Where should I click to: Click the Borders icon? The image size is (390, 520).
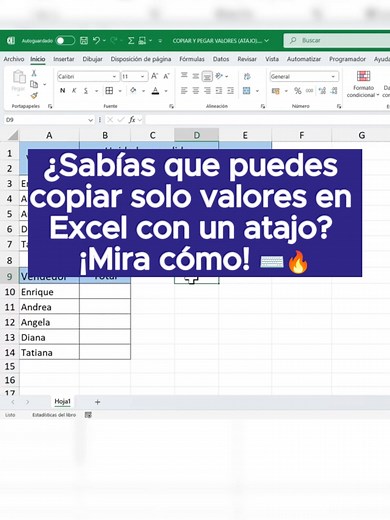(109, 91)
